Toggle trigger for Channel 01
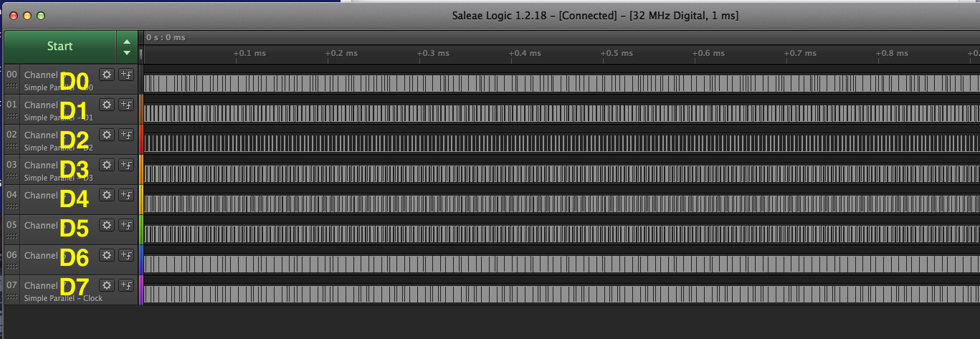Image resolution: width=980 pixels, height=339 pixels. 126,105
